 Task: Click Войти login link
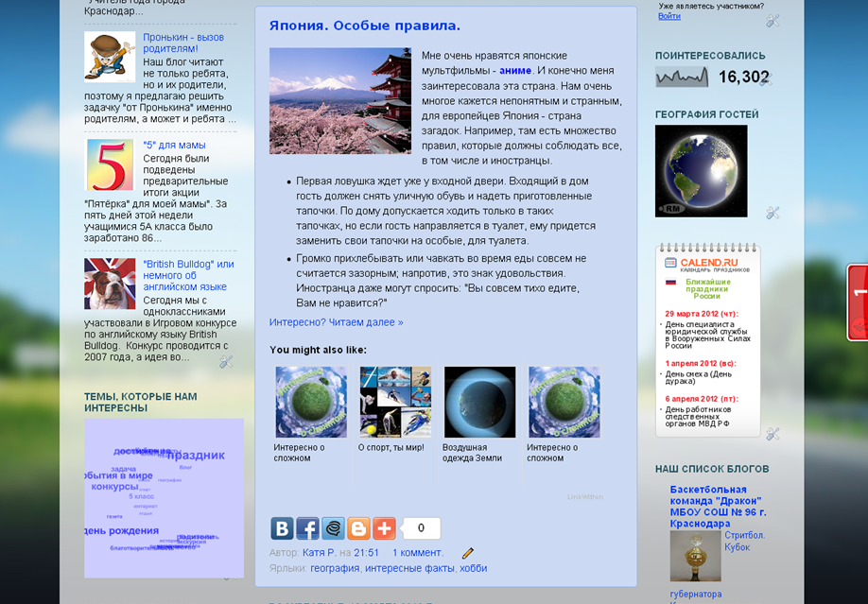click(669, 16)
